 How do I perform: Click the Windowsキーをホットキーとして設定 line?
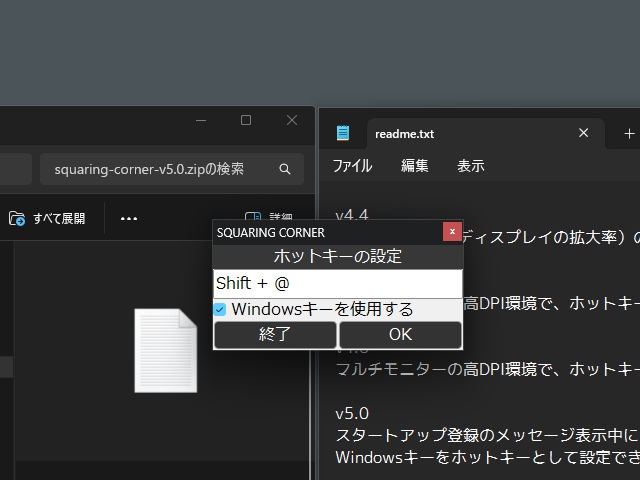click(488, 458)
